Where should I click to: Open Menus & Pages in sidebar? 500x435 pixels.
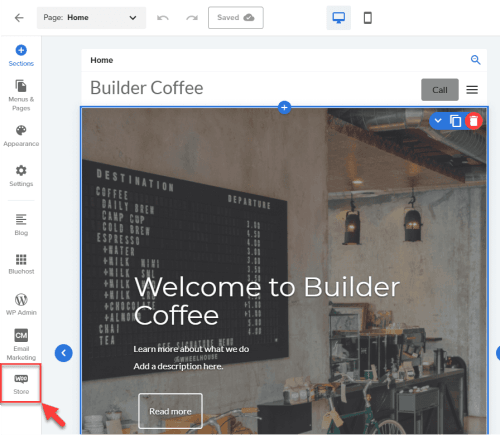point(21,95)
